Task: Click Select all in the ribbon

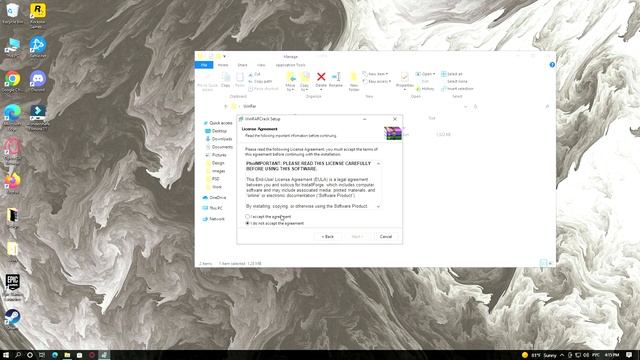Action: [x=451, y=74]
